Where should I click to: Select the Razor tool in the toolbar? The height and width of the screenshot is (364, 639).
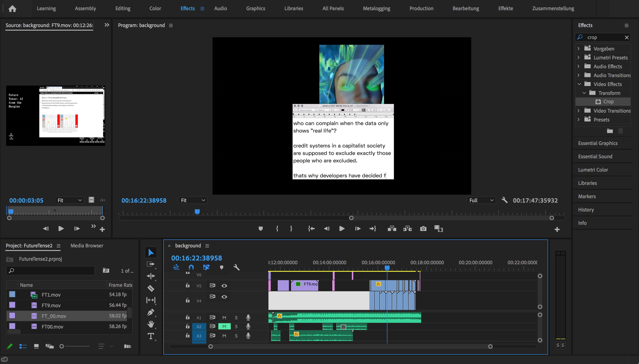pos(151,288)
